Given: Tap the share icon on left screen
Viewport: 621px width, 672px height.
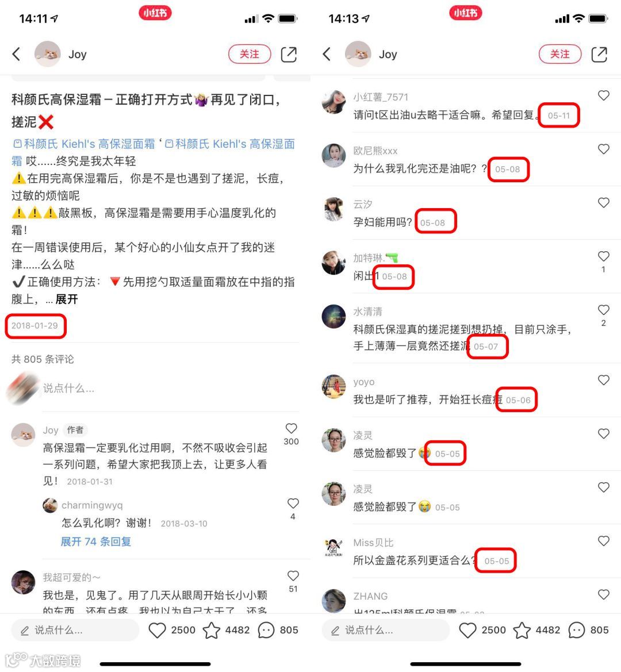Looking at the screenshot, I should (x=289, y=55).
